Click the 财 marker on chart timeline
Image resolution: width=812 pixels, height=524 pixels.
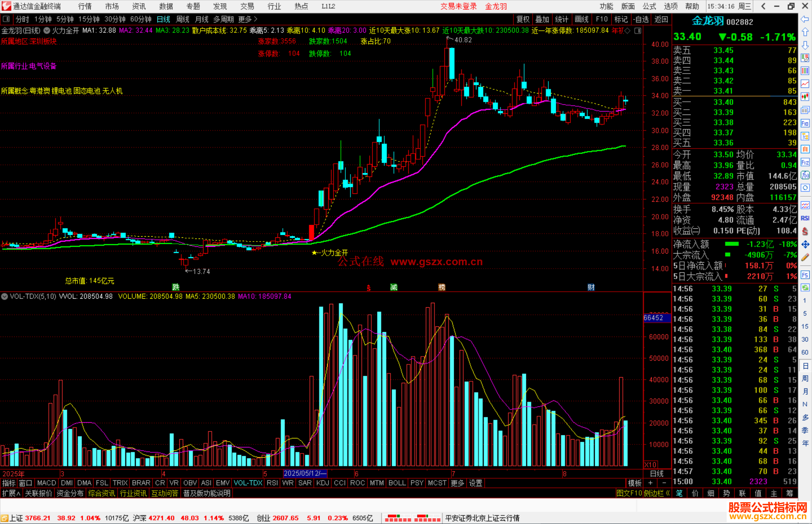coord(591,287)
